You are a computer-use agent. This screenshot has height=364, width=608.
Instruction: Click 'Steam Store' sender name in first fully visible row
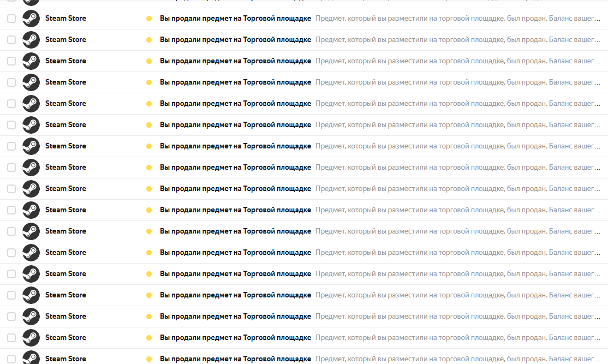[65, 18]
